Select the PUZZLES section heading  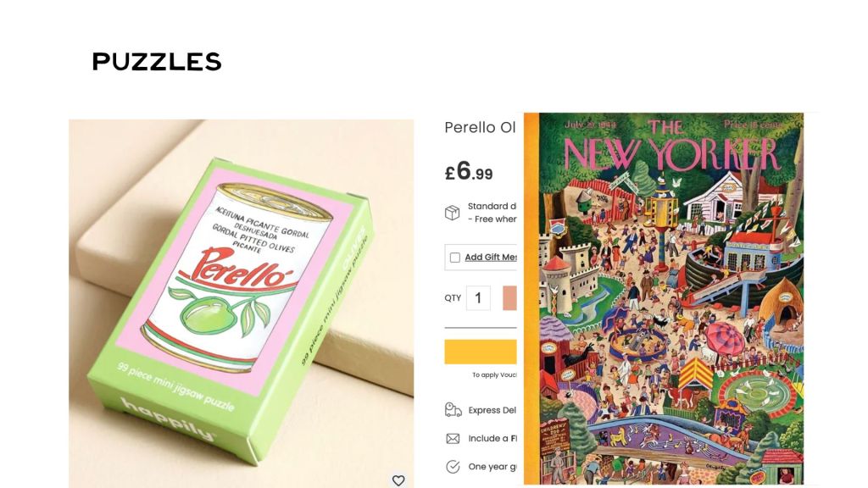[x=157, y=61]
